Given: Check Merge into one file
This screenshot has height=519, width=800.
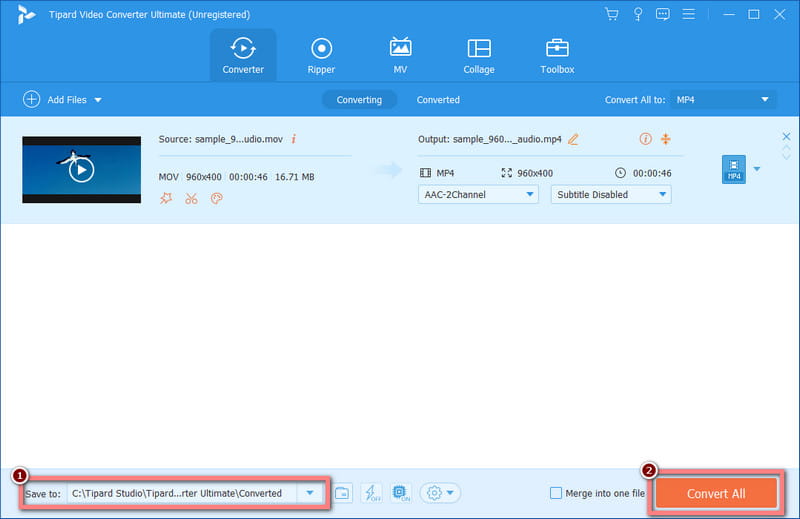Looking at the screenshot, I should click(556, 493).
